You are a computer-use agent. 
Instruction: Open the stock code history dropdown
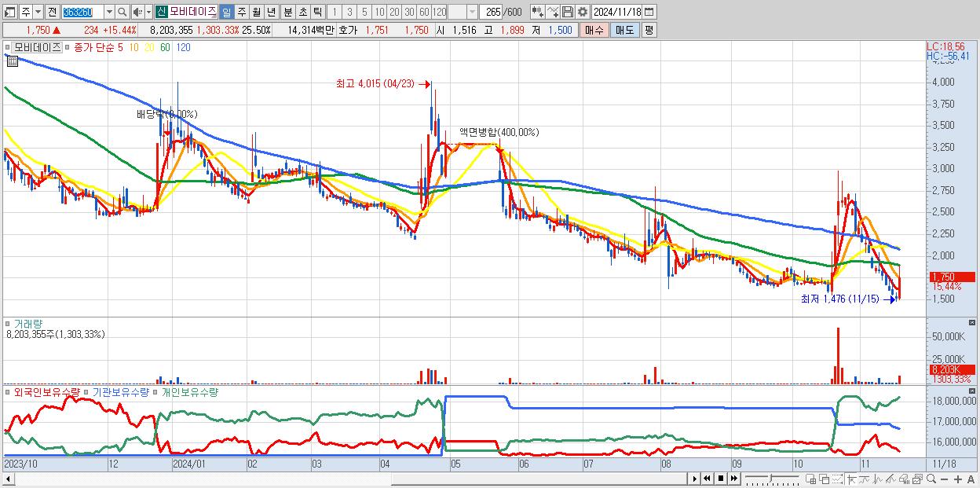[109, 12]
